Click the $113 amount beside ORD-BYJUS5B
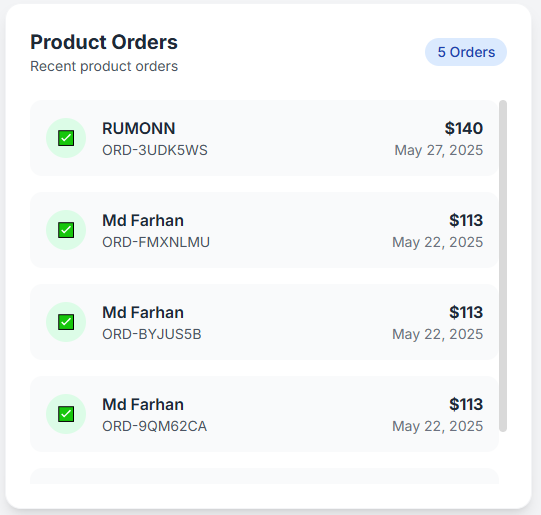541x515 pixels. 466,313
